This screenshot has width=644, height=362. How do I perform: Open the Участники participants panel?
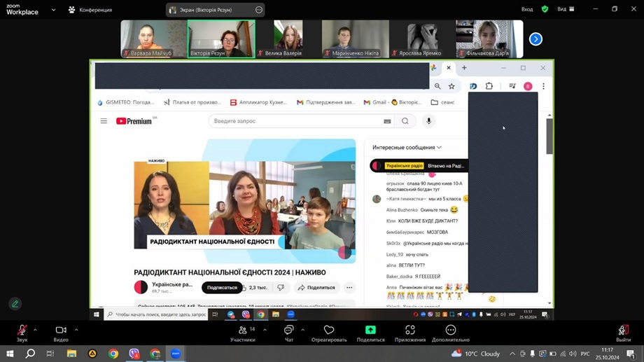coord(242,330)
